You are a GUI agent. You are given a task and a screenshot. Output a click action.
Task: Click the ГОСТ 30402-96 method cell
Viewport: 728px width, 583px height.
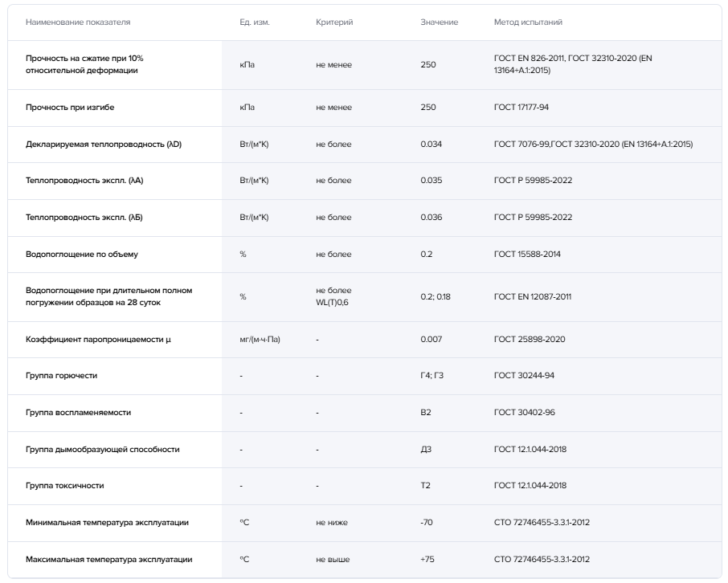(525, 413)
